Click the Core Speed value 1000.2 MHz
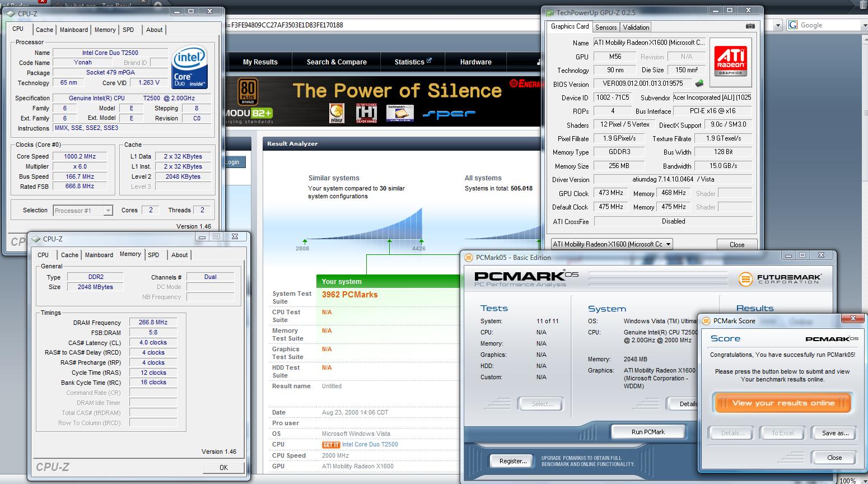The image size is (868, 484). click(80, 156)
